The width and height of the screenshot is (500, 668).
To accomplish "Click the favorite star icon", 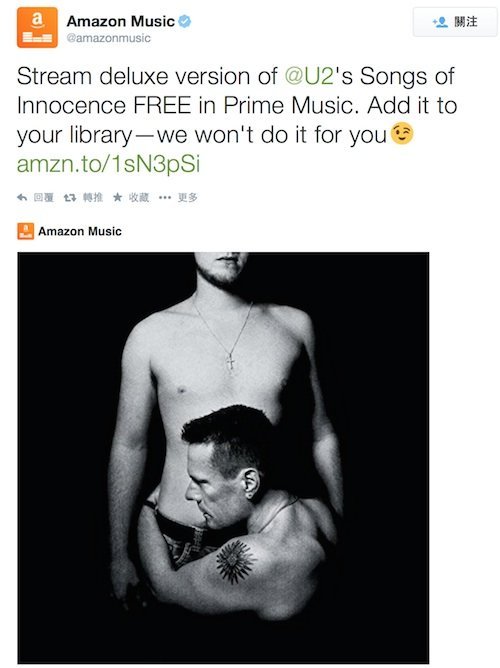I will click(x=118, y=197).
